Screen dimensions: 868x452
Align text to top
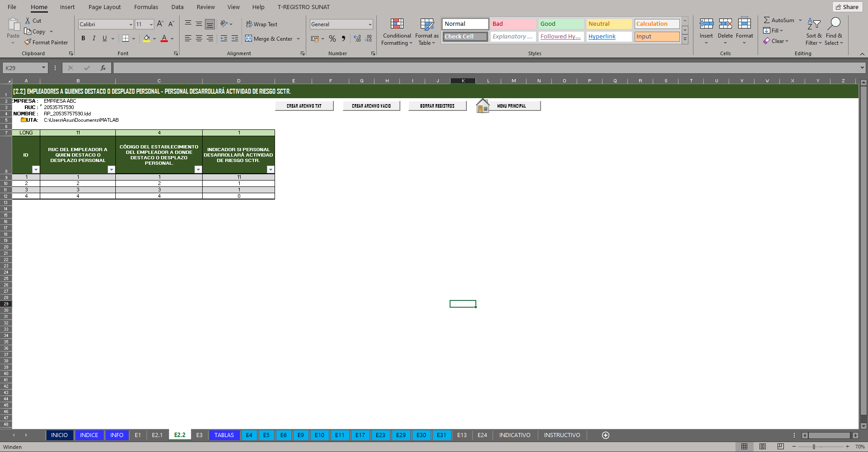(x=188, y=24)
